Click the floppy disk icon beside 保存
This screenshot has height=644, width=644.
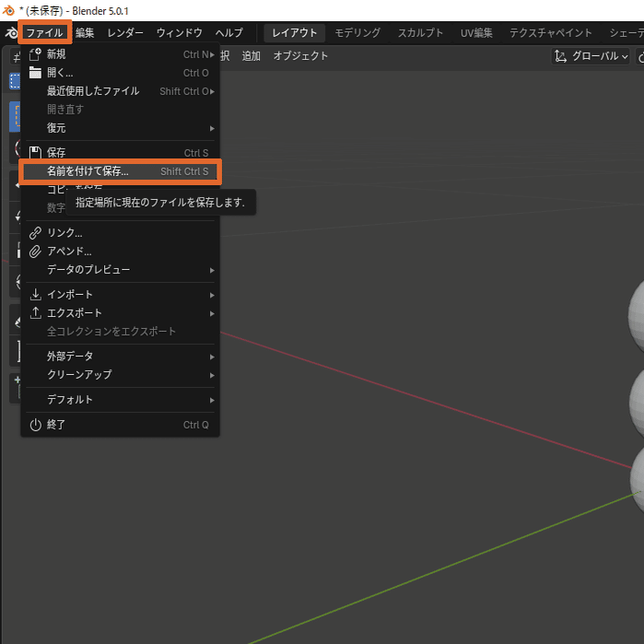[x=35, y=152]
